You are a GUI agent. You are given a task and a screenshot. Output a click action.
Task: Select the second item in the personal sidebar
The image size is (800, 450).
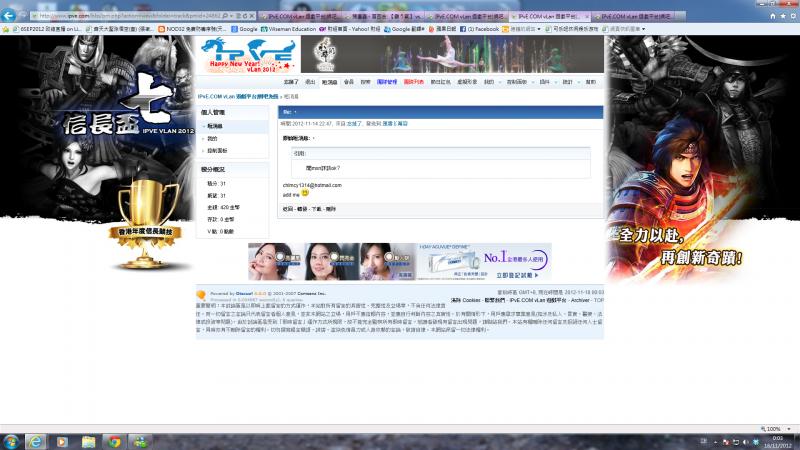click(x=212, y=138)
